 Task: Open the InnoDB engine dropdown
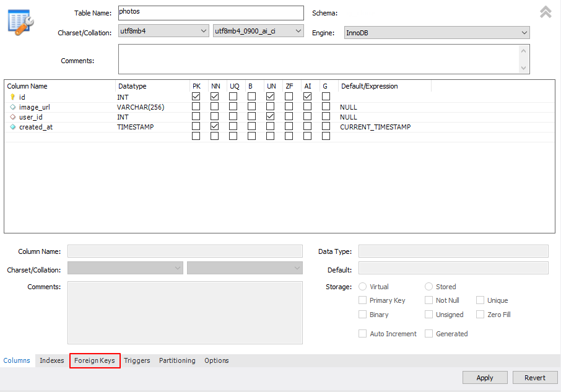tap(437, 33)
